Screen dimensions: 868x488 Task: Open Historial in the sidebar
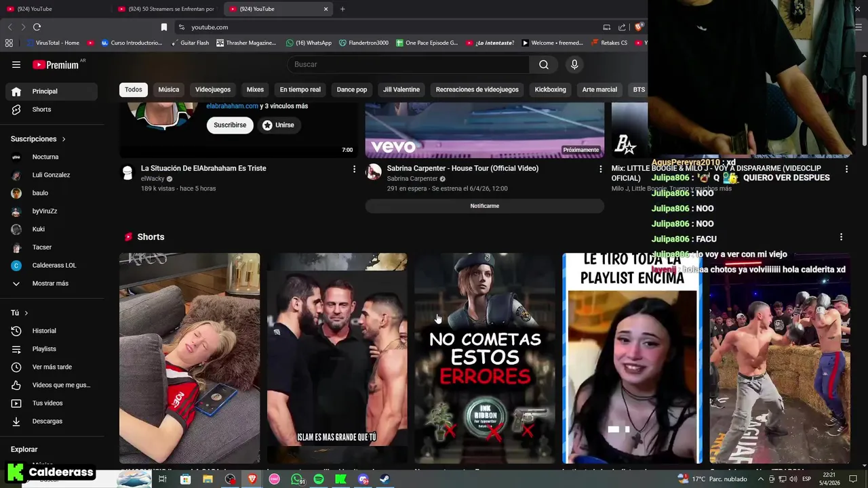[x=51, y=331]
